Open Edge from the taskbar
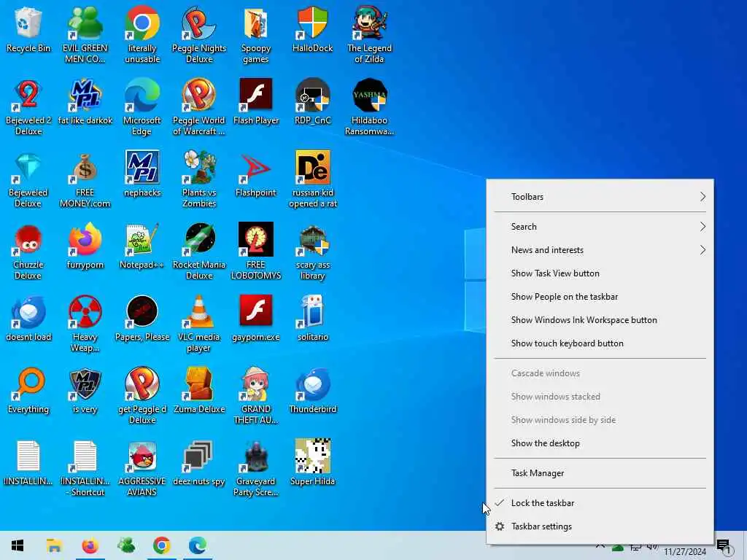The width and height of the screenshot is (747, 560). coord(197,545)
